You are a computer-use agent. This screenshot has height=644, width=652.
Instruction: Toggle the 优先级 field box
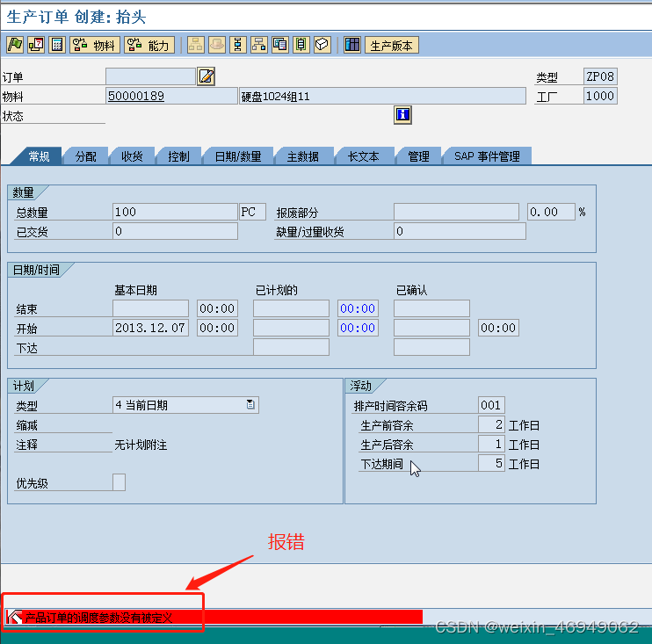[x=119, y=482]
